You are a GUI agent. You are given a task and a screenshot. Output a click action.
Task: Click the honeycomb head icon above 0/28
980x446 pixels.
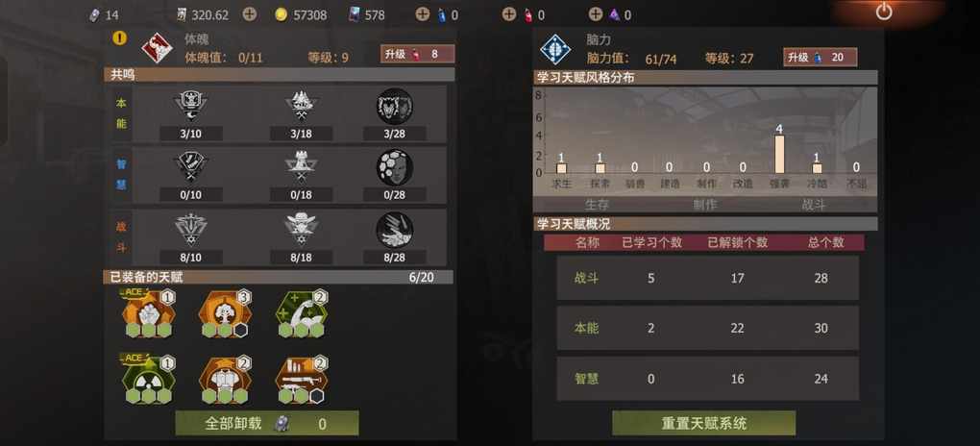click(x=394, y=167)
